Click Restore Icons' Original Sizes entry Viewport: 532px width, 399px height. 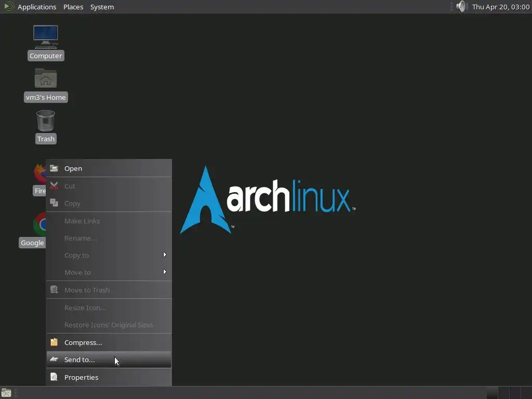[x=109, y=325]
